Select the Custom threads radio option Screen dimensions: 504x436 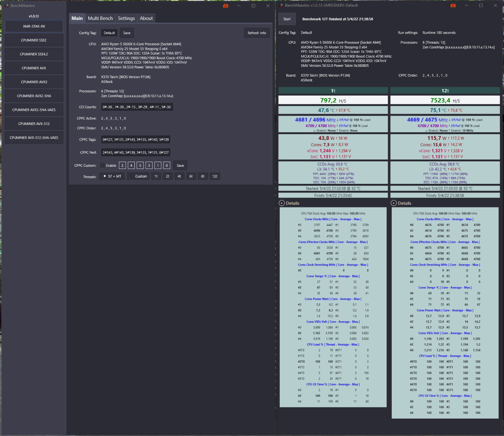[x=138, y=176]
